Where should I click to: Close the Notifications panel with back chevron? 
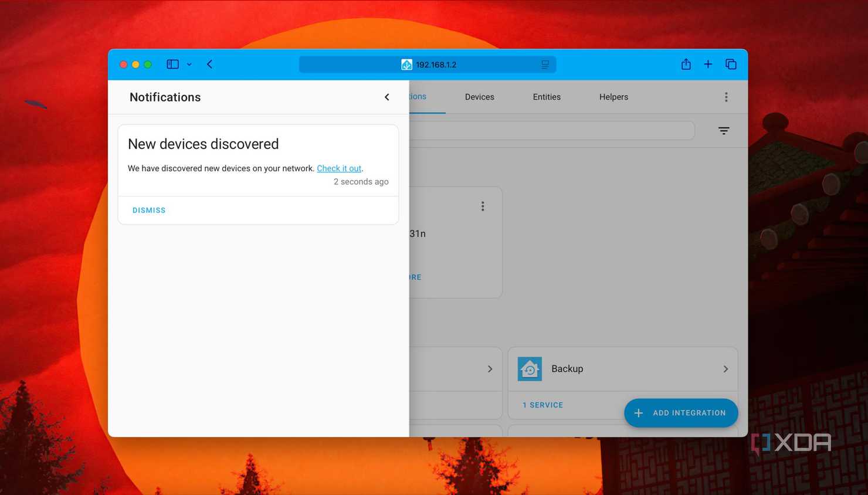tap(387, 97)
